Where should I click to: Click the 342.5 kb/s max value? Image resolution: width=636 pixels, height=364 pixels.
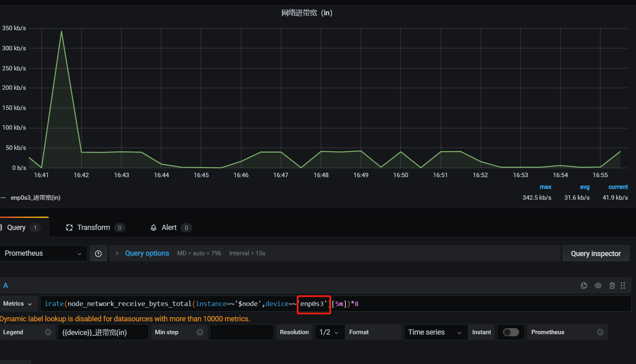(537, 198)
